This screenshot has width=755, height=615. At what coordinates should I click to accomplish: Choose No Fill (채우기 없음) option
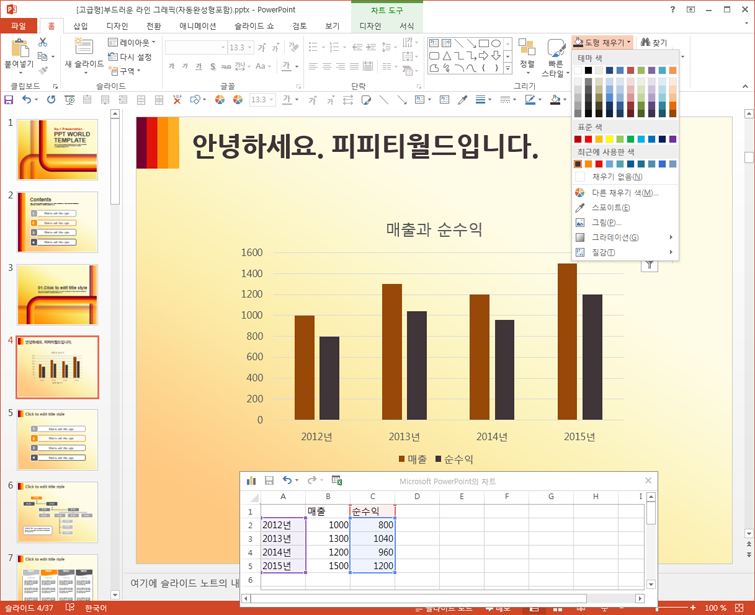tap(625, 177)
